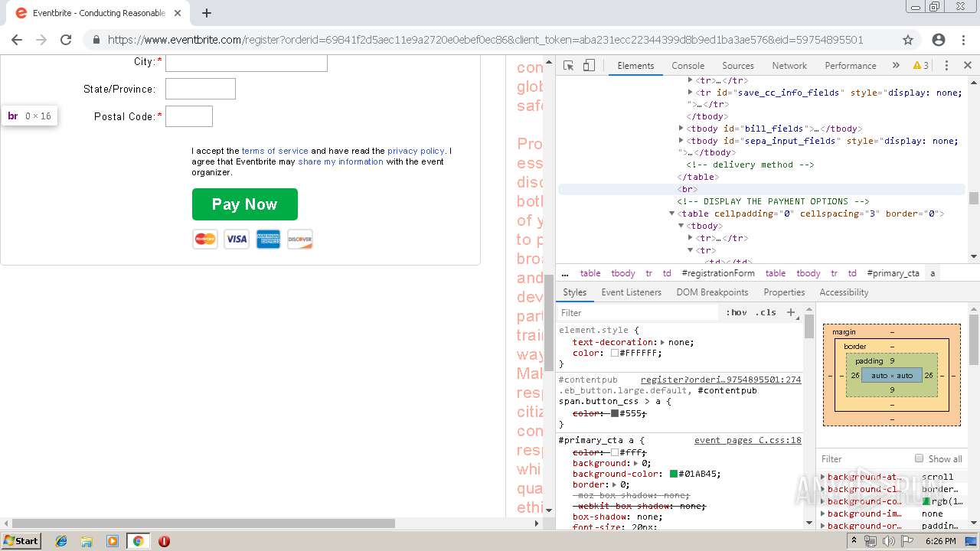
Task: Expand the save_cc_info_fields tr node
Action: click(x=690, y=92)
